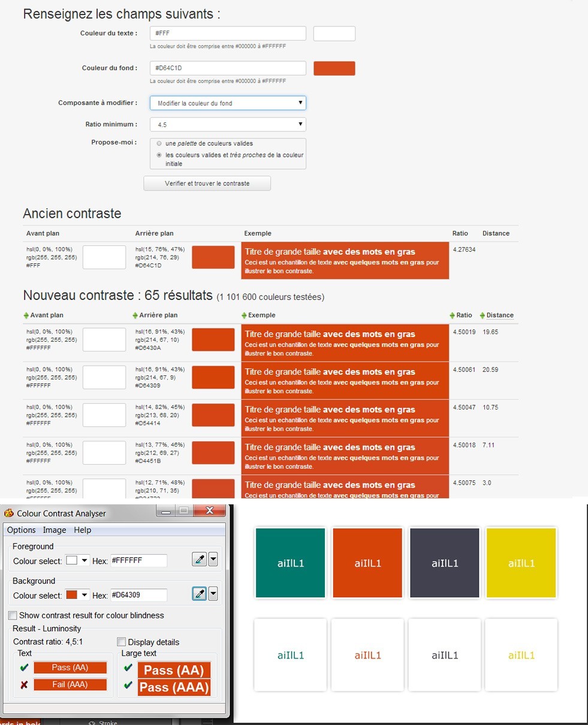
Task: Open the Help menu
Action: click(83, 530)
